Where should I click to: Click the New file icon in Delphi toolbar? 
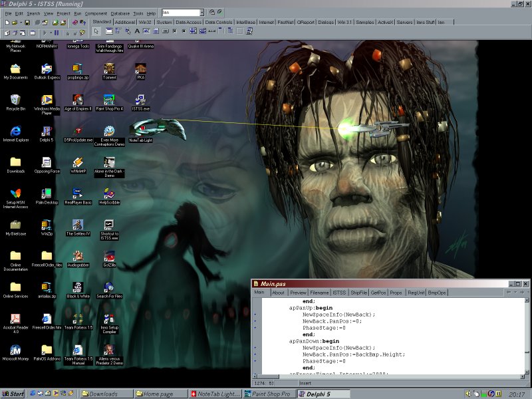(x=7, y=23)
